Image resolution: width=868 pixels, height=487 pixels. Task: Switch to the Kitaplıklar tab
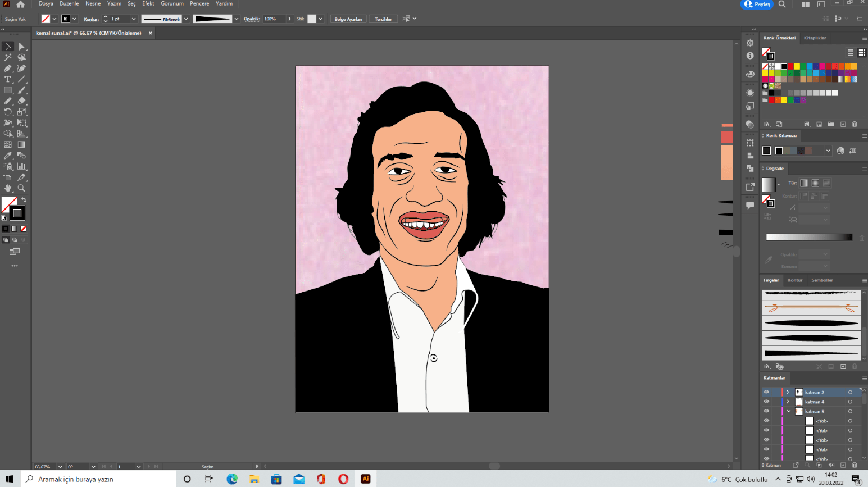coord(815,38)
